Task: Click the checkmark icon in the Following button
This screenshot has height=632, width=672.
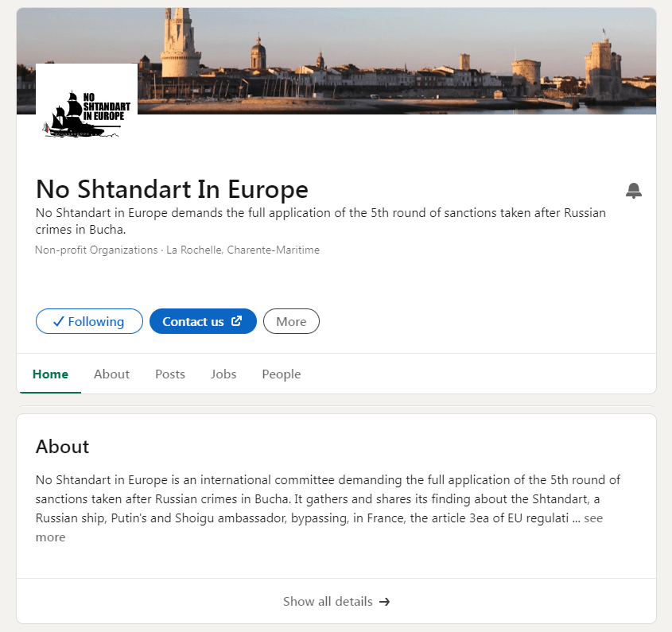Action: (59, 321)
